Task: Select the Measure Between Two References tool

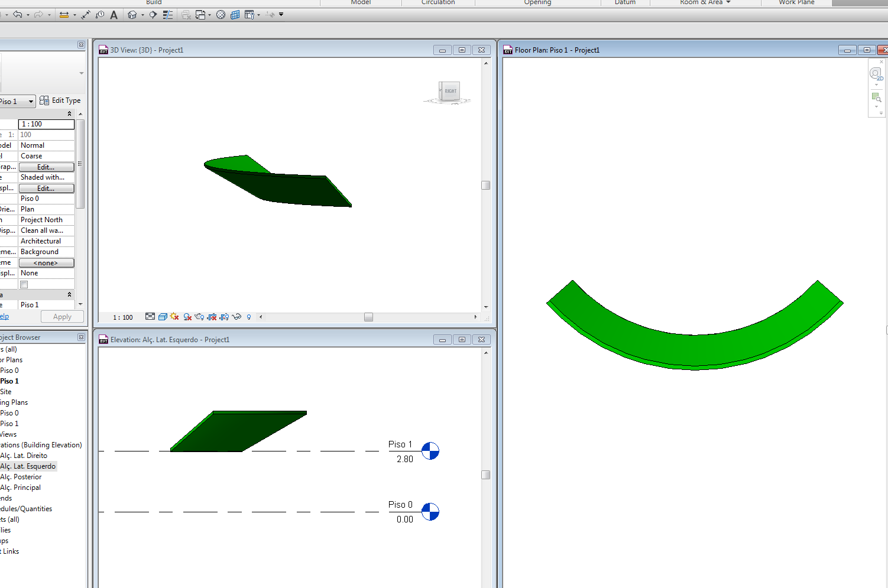Action: (x=64, y=14)
